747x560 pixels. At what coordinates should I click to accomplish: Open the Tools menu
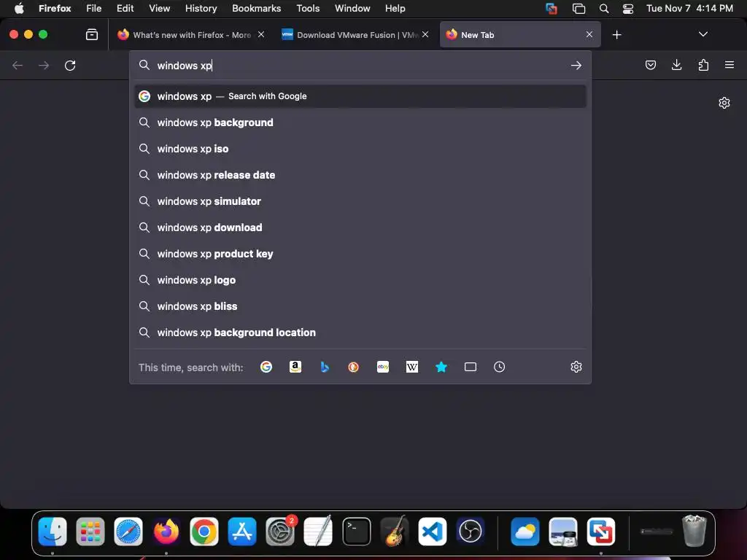click(308, 8)
